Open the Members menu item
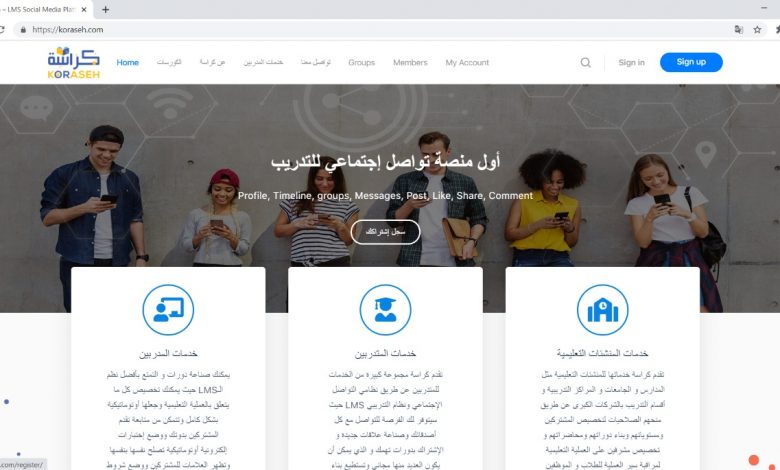780x470 pixels. 410,63
